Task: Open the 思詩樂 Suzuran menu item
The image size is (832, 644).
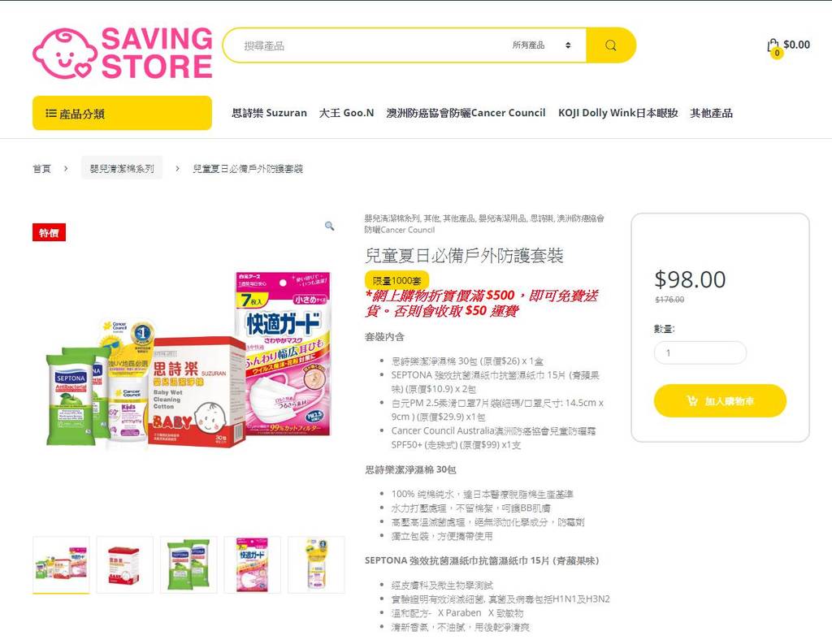Action: (269, 113)
